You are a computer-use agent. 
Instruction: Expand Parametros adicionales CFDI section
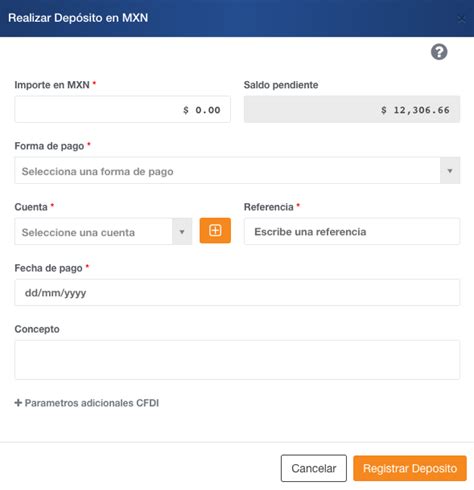[x=87, y=403]
